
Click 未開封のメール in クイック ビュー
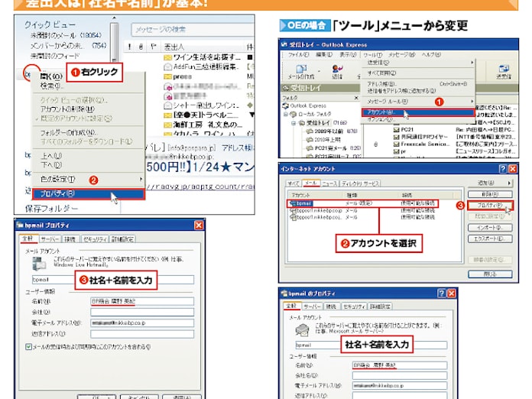[66, 35]
